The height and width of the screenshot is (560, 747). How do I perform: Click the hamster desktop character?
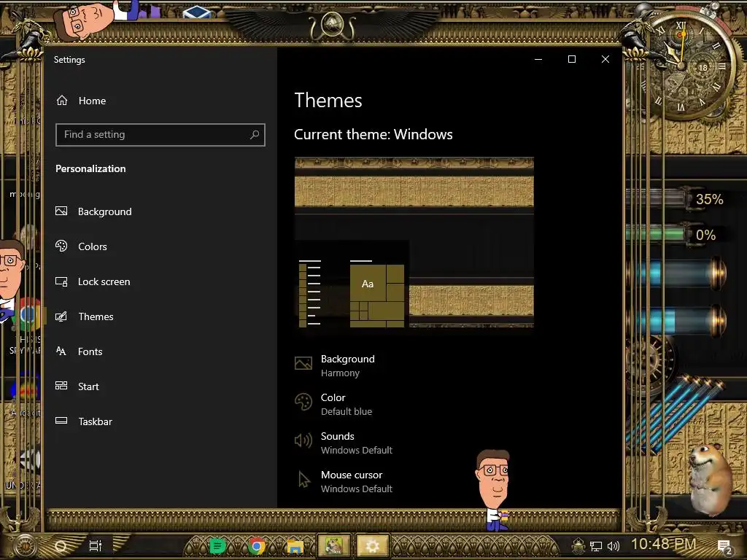[709, 479]
